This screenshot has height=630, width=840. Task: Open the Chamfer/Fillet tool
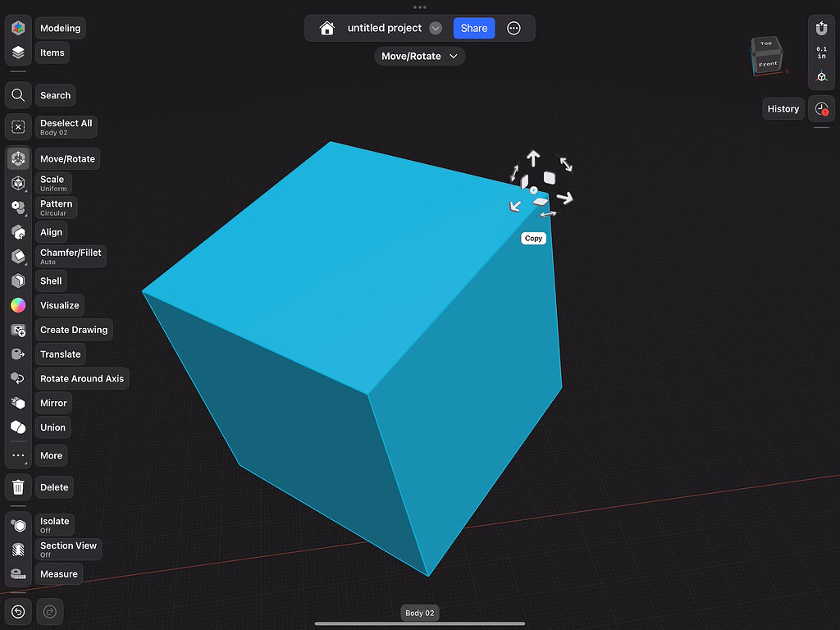tap(17, 256)
